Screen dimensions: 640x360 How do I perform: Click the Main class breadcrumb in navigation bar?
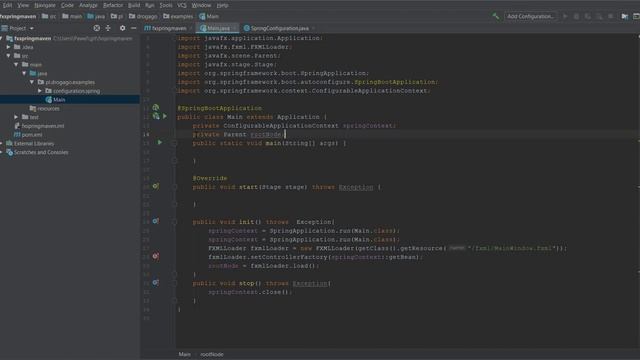[209, 16]
